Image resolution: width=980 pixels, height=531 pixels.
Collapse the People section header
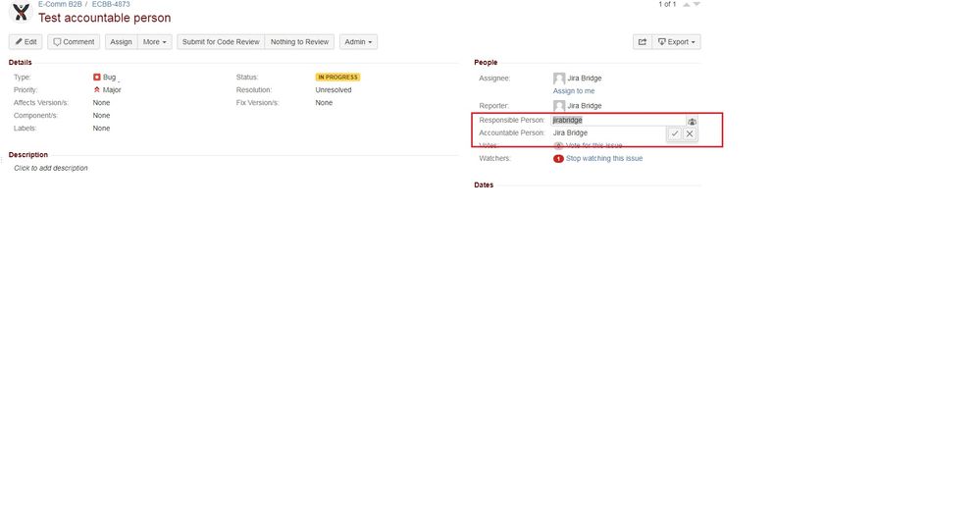[x=486, y=63]
